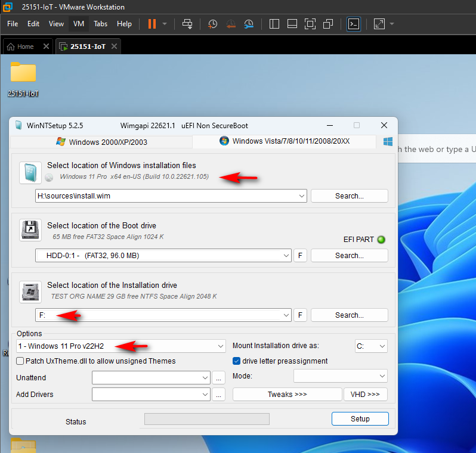Click the stretch guest display icon
Screen dimensions: 476x453
click(379, 24)
